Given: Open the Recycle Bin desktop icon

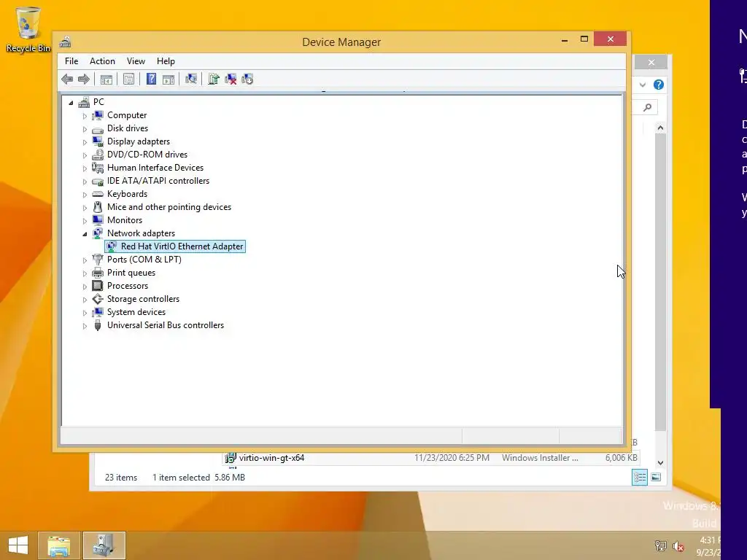Looking at the screenshot, I should tap(28, 29).
